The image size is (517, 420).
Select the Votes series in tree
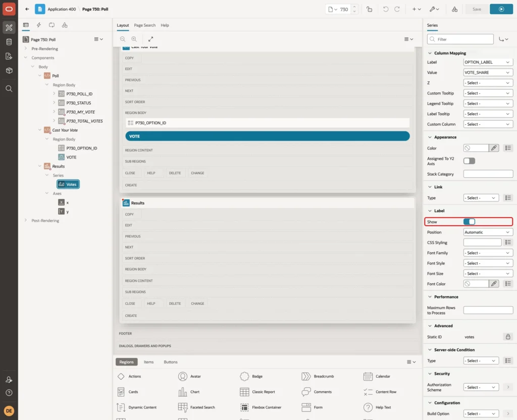tap(68, 184)
